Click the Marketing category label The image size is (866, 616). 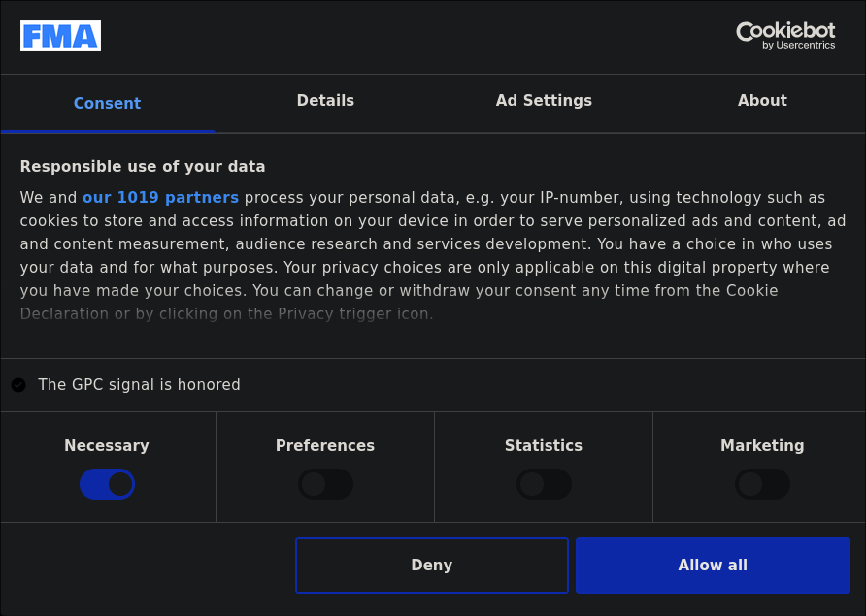(x=762, y=446)
